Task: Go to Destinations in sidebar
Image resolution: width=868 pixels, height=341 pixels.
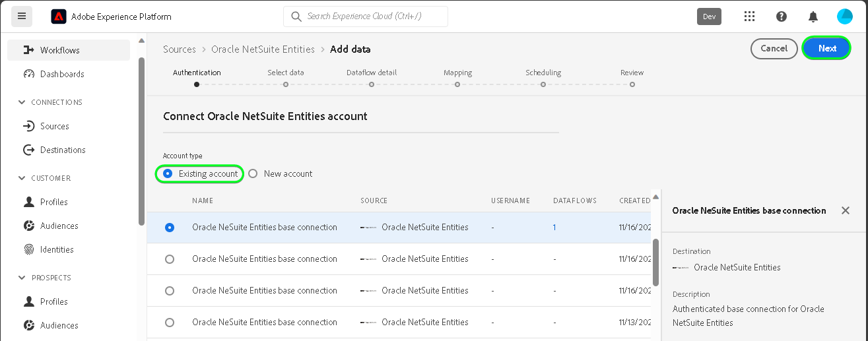Action: pos(63,150)
